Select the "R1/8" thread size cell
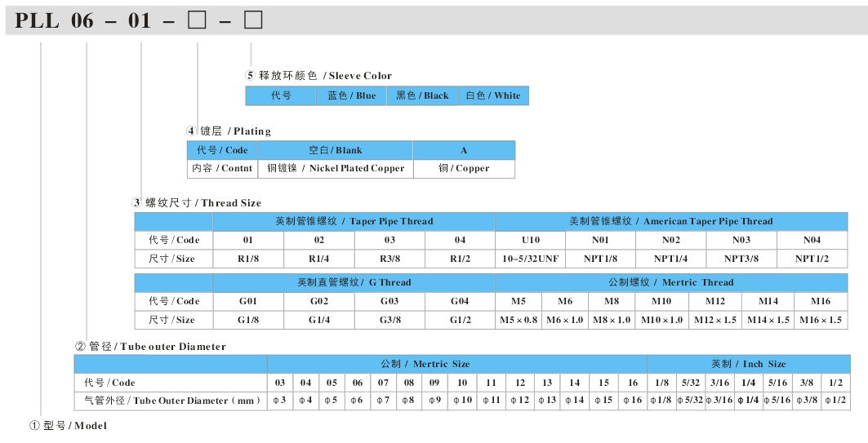This screenshot has width=868, height=443. pos(248,259)
